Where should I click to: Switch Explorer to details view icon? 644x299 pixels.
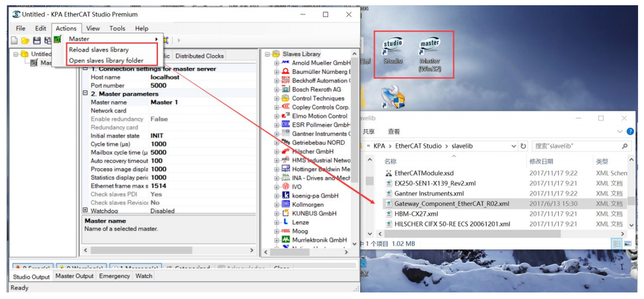(617, 243)
